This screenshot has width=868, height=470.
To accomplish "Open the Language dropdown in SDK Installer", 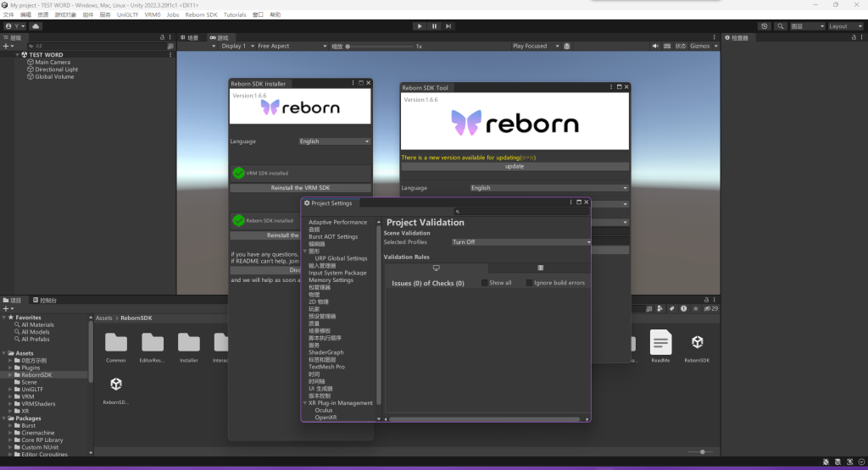I will 334,141.
